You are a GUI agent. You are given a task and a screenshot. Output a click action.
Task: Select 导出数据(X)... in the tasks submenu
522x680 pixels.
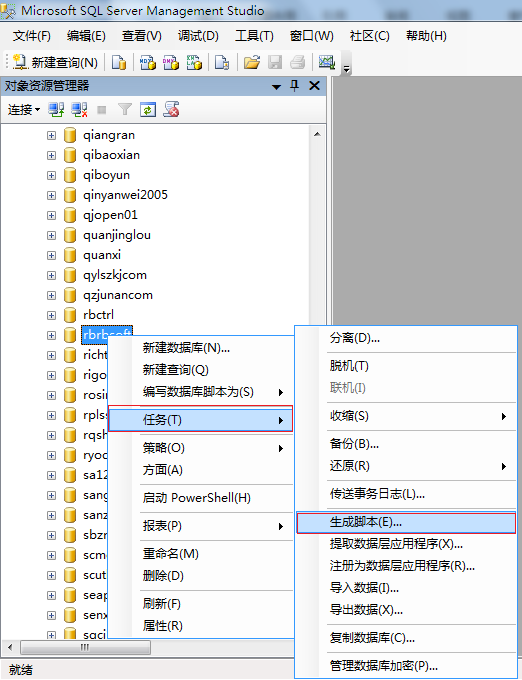[406, 610]
